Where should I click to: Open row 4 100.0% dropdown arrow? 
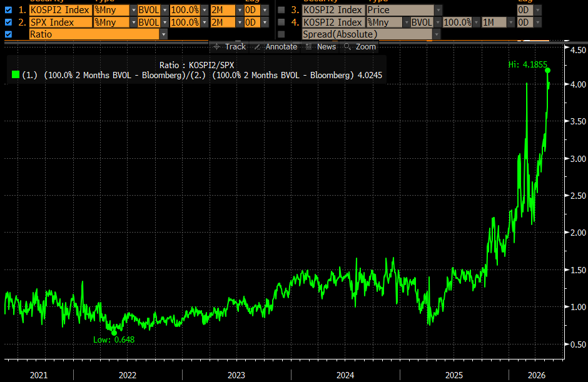[x=476, y=23]
